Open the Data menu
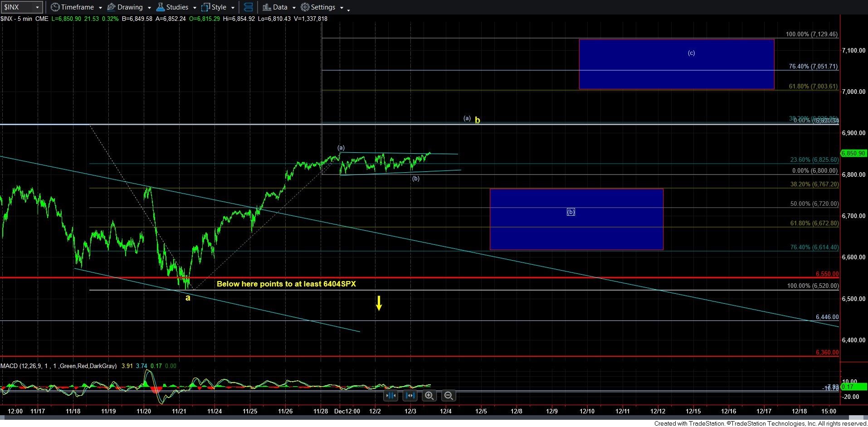The image size is (868, 427). 280,7
